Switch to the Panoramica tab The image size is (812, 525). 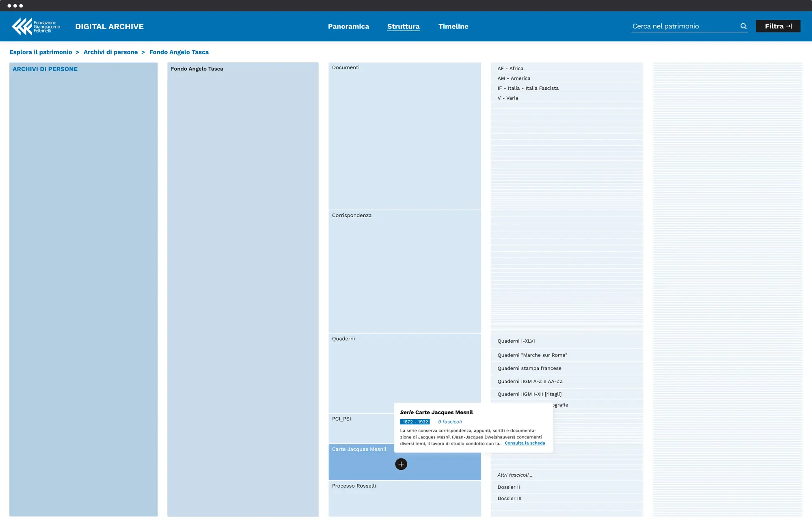click(x=348, y=26)
